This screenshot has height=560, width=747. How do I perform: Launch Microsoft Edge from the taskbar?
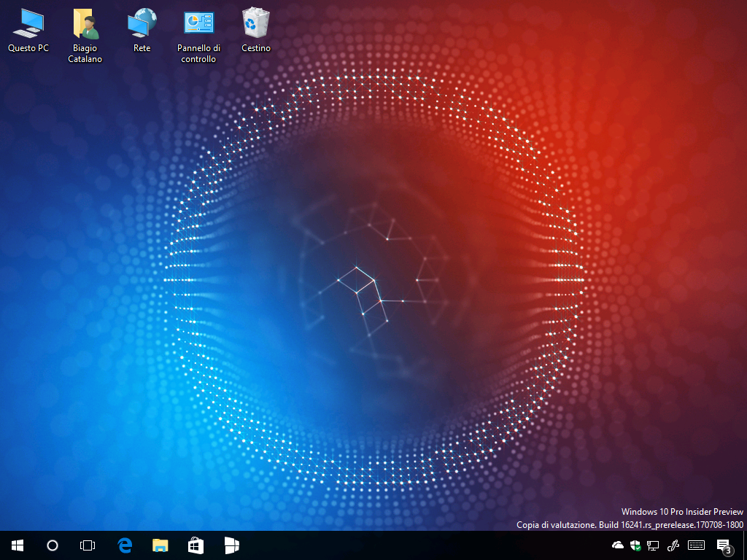coord(125,545)
